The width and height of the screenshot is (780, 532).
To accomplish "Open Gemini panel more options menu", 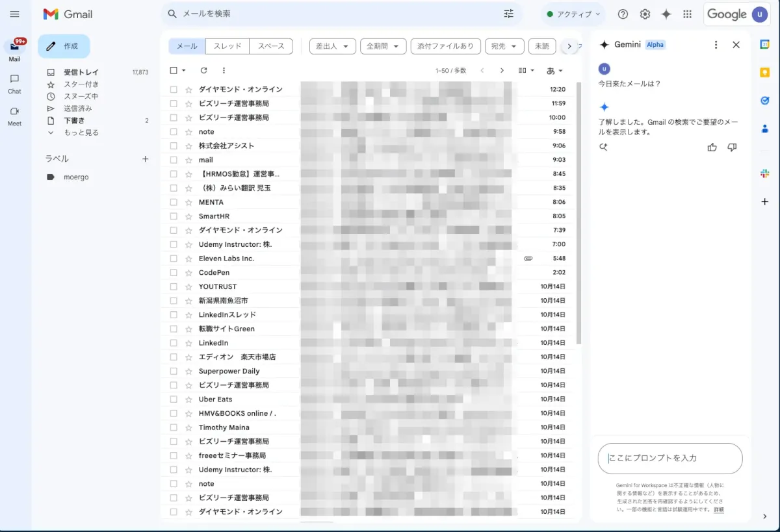I will [716, 45].
